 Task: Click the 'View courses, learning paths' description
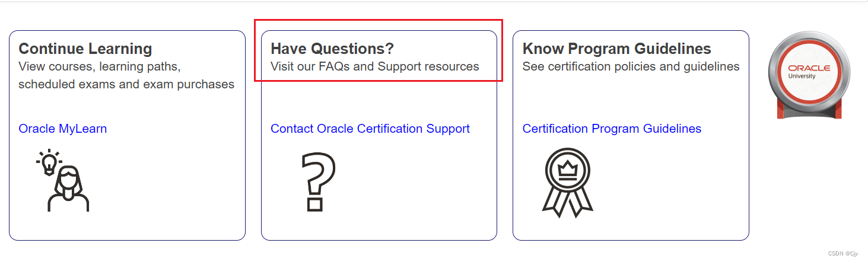100,66
